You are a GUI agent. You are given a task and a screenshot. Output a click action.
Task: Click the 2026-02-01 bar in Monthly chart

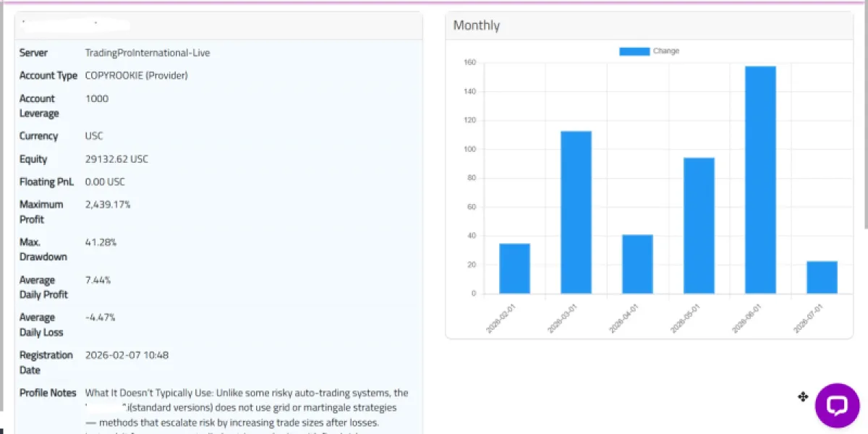pyautogui.click(x=514, y=268)
